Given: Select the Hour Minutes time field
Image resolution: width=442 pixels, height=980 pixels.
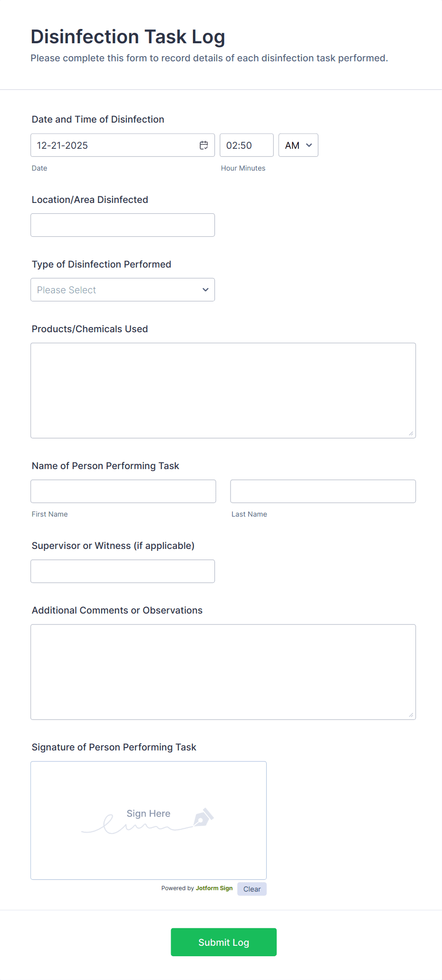Looking at the screenshot, I should point(246,145).
